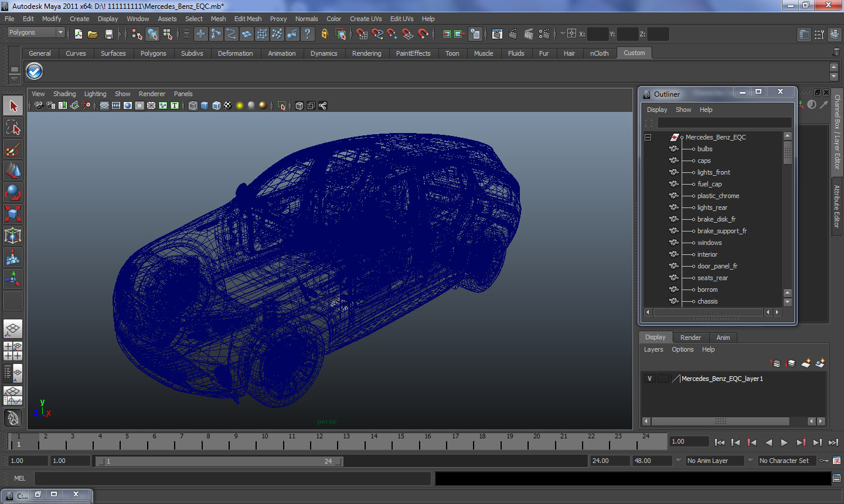Click the Outliner vertical scrollbar
This screenshot has width=844, height=504.
[x=787, y=154]
